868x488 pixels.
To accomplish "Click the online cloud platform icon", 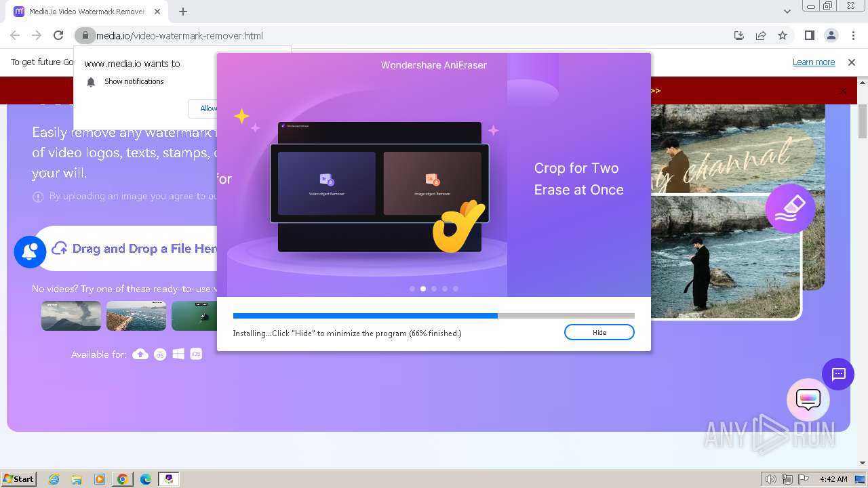I will tap(140, 354).
